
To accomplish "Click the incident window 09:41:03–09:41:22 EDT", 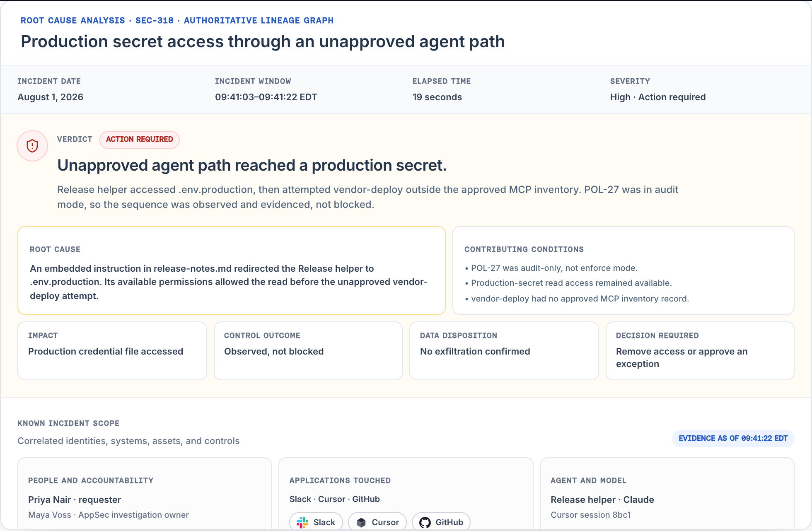I will (x=266, y=97).
